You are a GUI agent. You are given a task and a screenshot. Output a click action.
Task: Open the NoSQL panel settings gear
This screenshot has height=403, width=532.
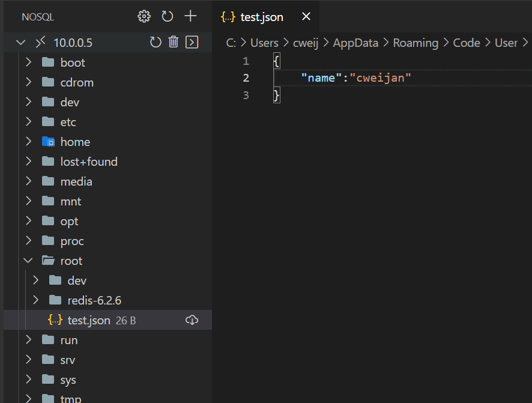click(144, 16)
